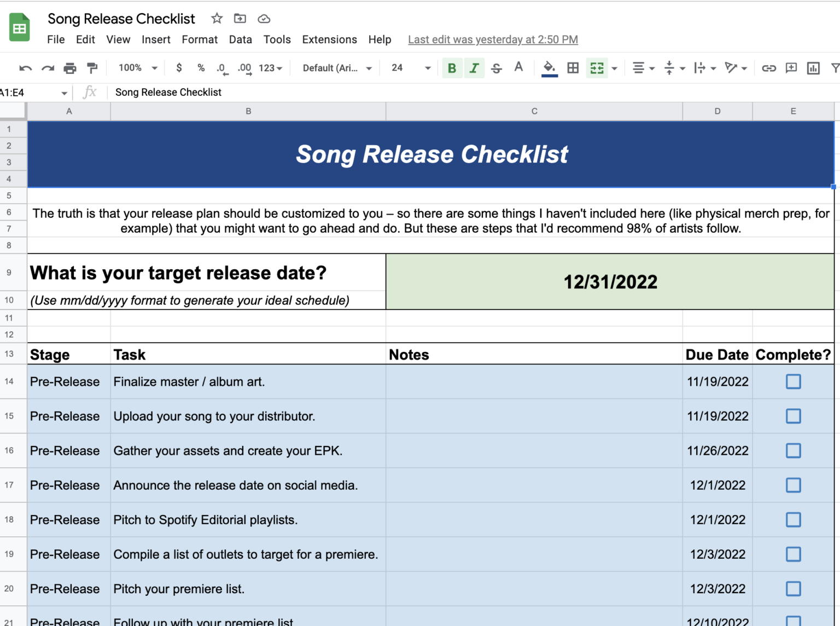
Task: Mark Pitch your premiere list complete
Action: click(793, 589)
